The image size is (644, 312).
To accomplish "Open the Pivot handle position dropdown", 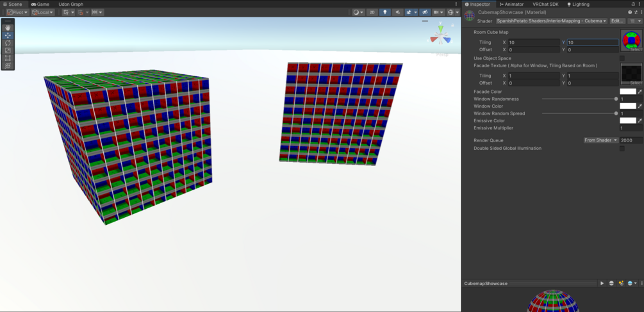I will coord(18,12).
